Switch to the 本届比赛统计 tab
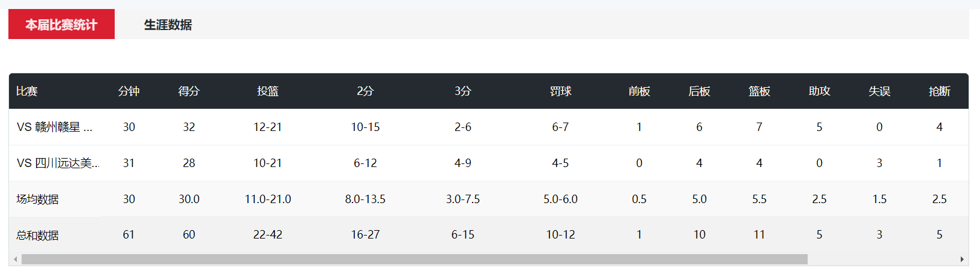 61,25
